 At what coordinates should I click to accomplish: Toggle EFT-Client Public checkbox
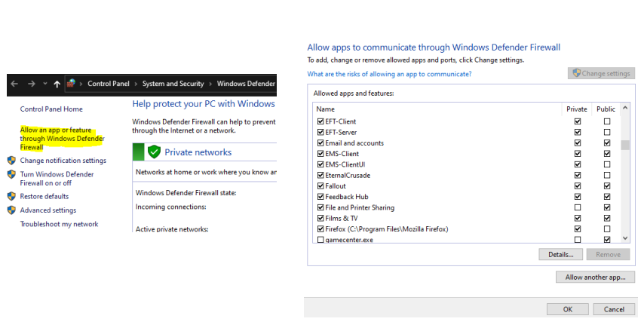click(x=607, y=121)
